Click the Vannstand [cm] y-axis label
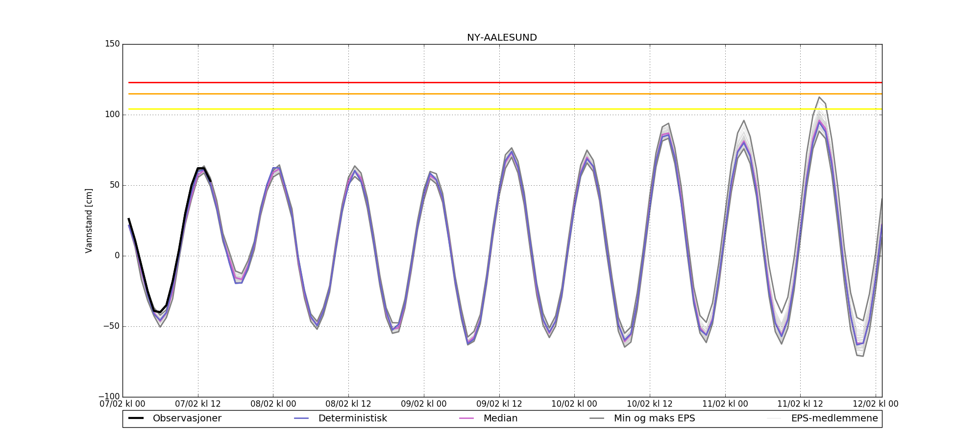 click(x=89, y=220)
